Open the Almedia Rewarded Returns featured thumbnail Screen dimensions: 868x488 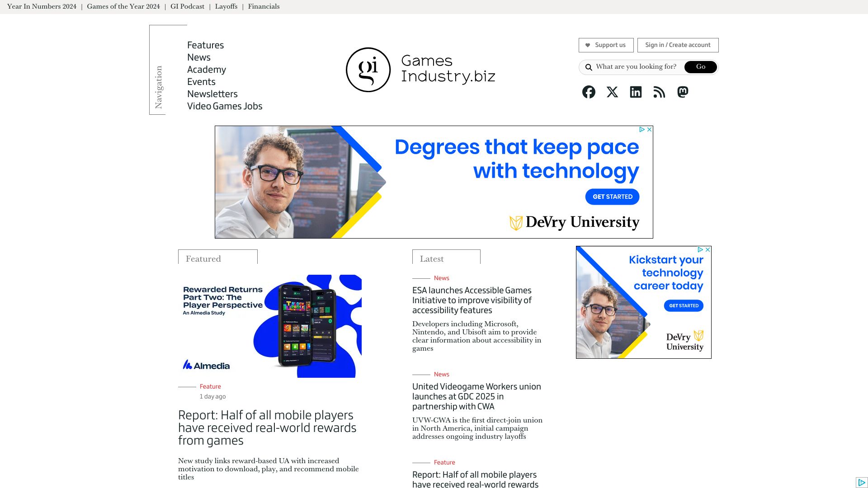click(270, 326)
